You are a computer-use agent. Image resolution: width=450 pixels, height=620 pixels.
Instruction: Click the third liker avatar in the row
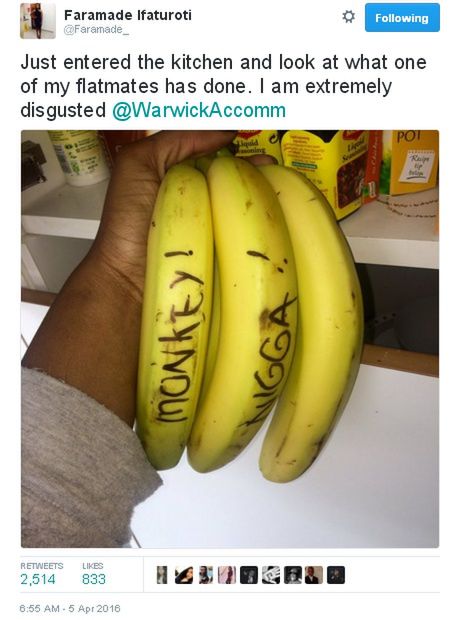tap(206, 575)
